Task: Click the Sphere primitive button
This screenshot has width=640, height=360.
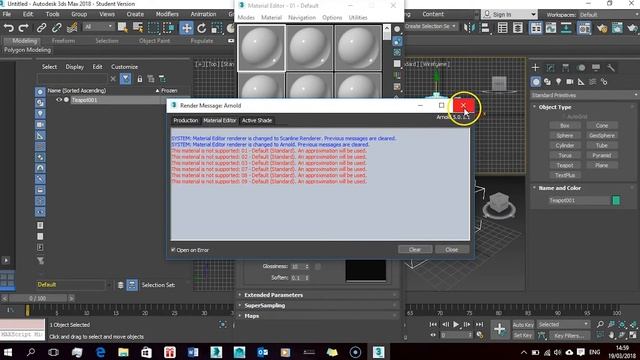Action: tap(565, 136)
